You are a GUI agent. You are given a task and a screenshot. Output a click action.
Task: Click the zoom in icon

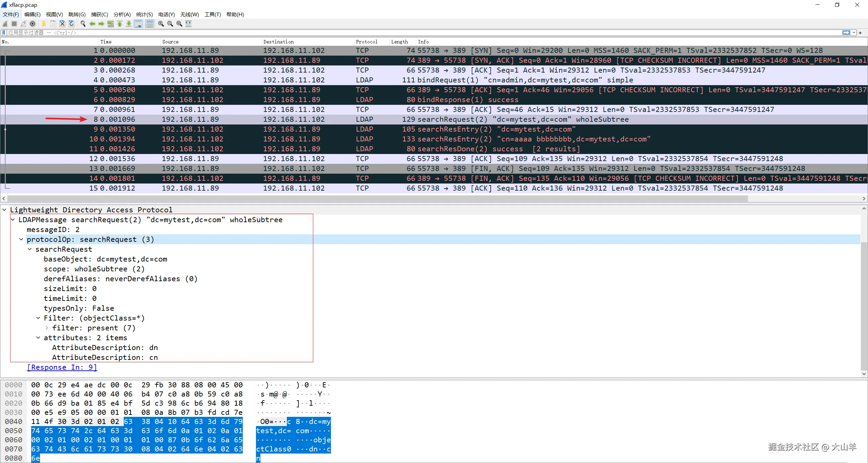pyautogui.click(x=161, y=24)
